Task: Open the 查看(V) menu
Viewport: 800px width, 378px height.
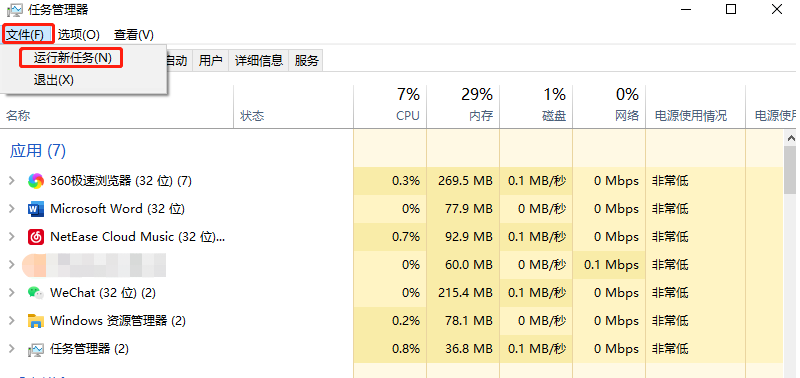Action: tap(134, 35)
